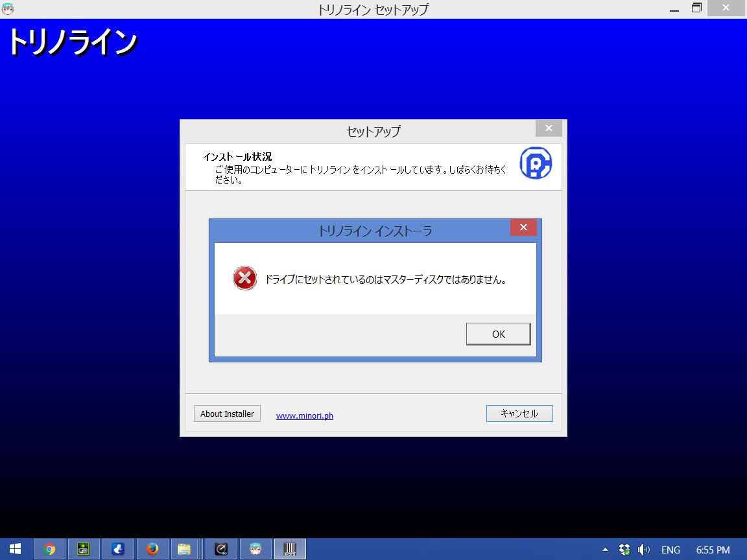Click the red error icon in the message box
Image resolution: width=747 pixels, height=560 pixels.
[245, 278]
